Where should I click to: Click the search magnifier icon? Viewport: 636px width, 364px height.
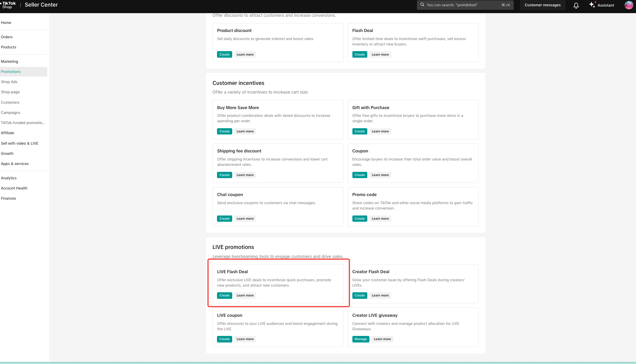(x=422, y=5)
